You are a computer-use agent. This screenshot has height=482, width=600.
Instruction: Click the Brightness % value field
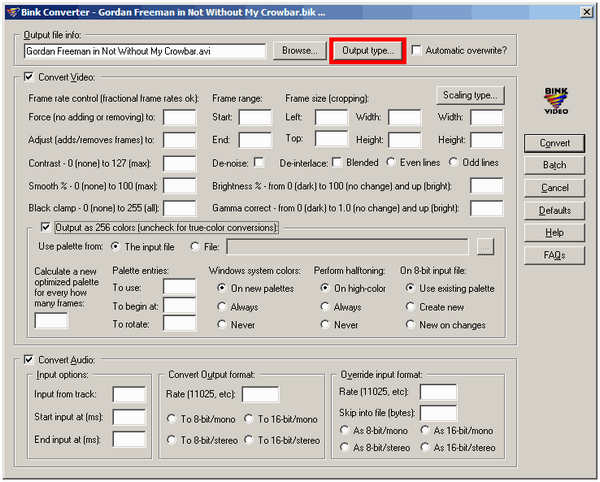487,186
